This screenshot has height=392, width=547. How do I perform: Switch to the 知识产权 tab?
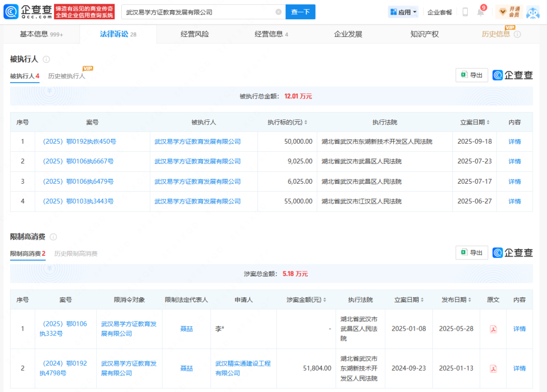(424, 34)
